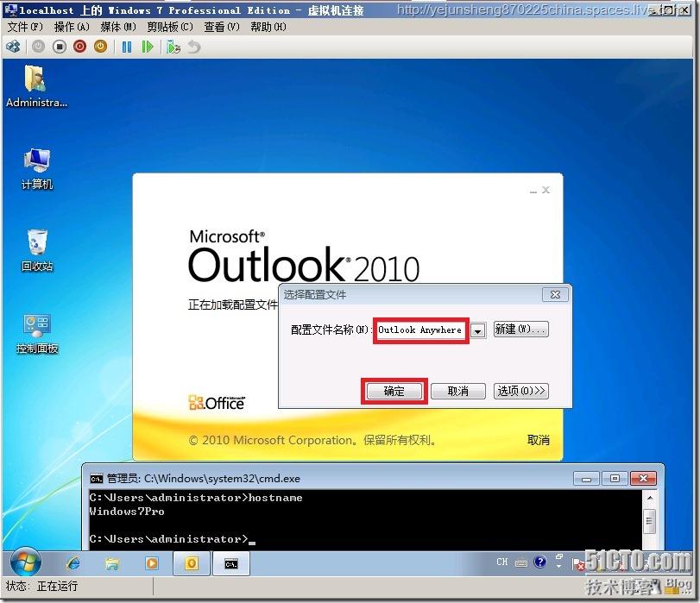700x603 pixels.
Task: Click 确定 to confirm the profile
Action: coord(393,391)
